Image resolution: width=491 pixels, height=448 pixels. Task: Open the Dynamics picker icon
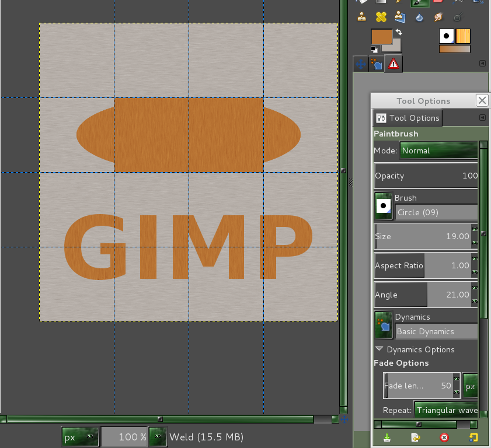pyautogui.click(x=383, y=325)
